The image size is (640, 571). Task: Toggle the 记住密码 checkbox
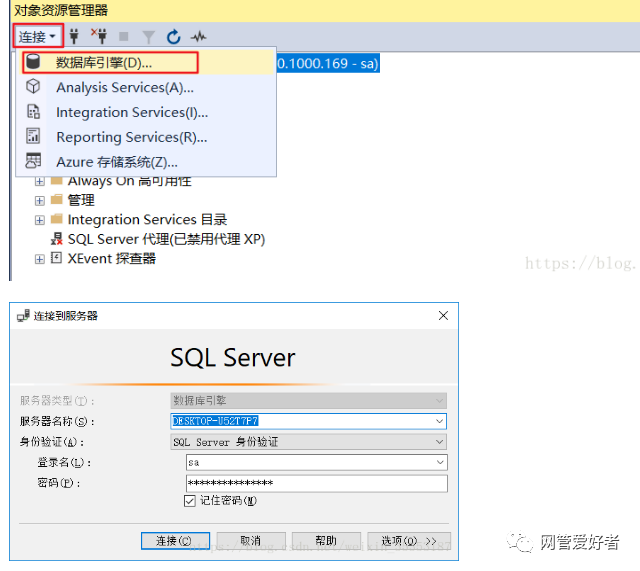tap(189, 501)
